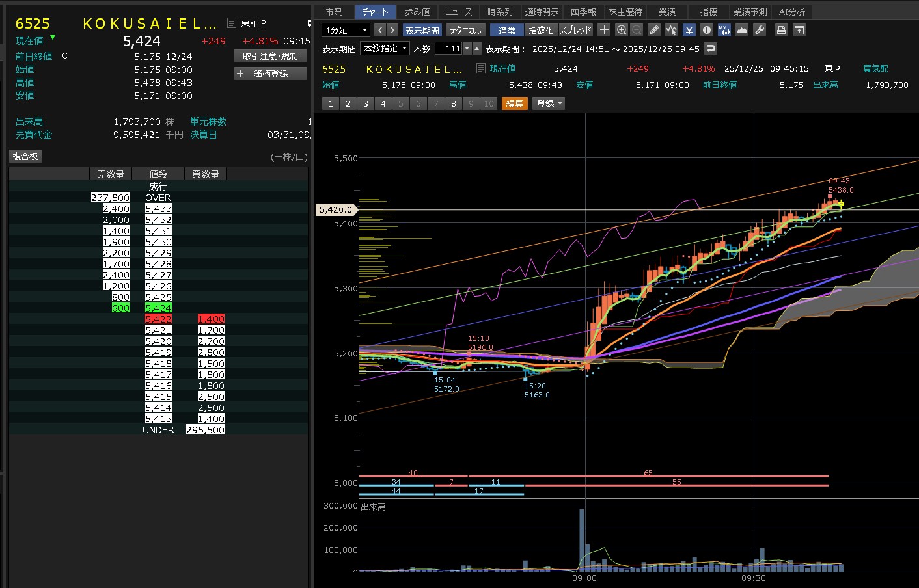
Task: Click the 本数 bar count input field
Action: pyautogui.click(x=448, y=48)
